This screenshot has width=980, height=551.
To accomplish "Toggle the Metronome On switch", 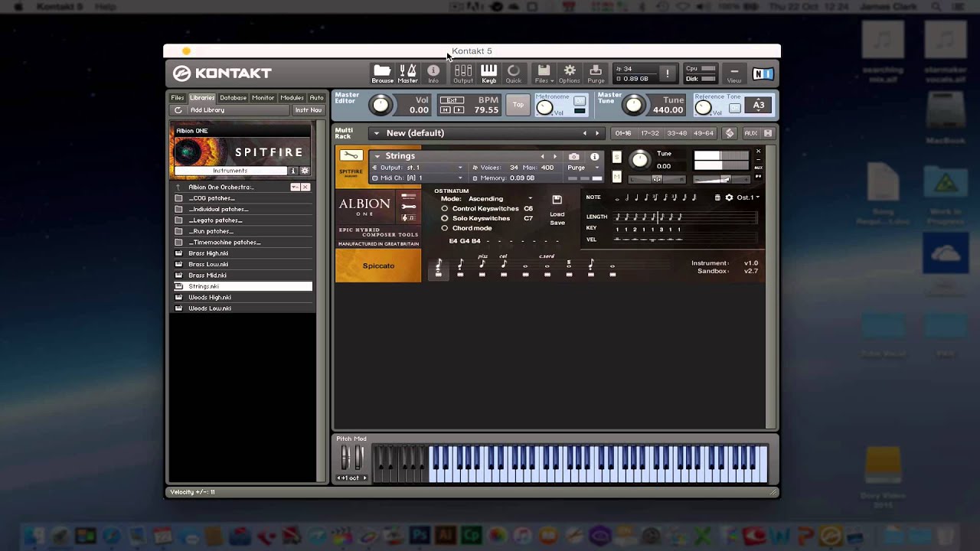I will point(580,101).
